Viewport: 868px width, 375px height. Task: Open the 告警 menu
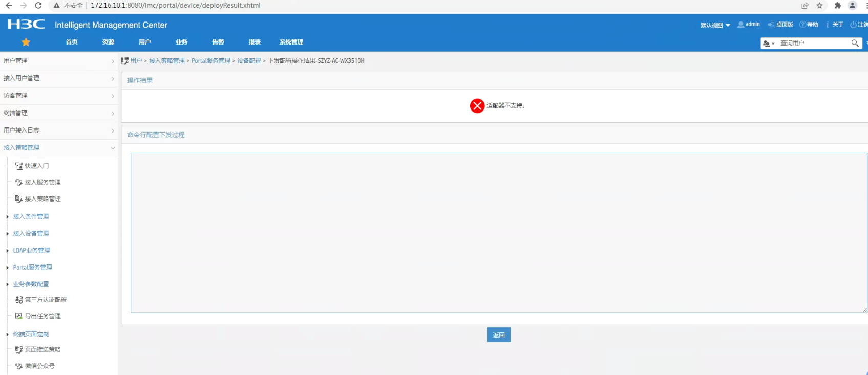tap(218, 42)
